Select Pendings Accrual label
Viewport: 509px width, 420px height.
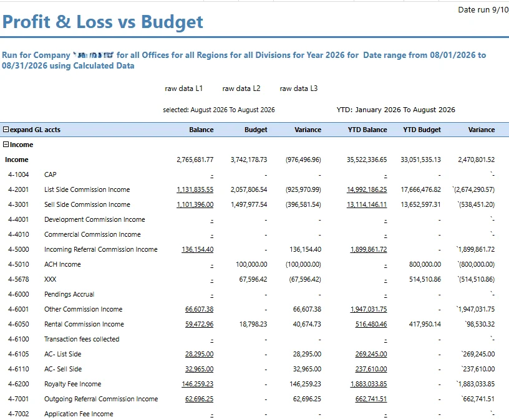click(69, 295)
